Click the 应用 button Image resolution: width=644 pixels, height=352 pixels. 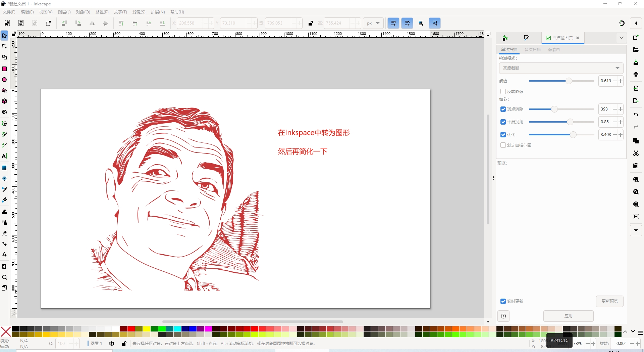click(x=568, y=316)
